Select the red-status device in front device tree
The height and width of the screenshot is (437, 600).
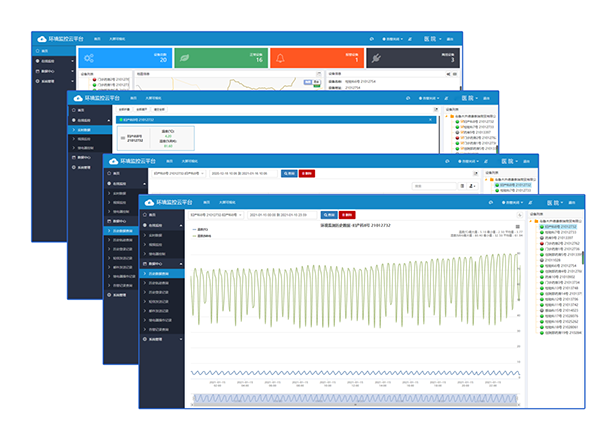pos(560,243)
